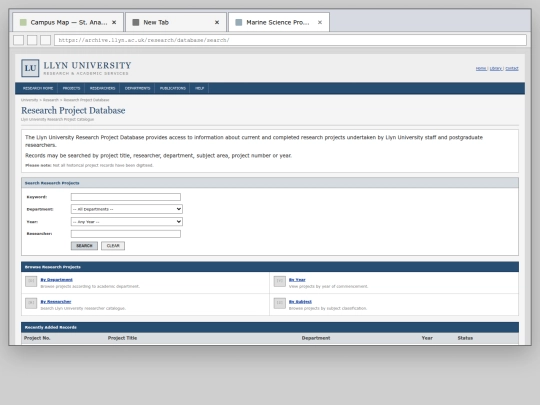The height and width of the screenshot is (405, 540).
Task: Click the Status column header
Action: [x=465, y=338]
